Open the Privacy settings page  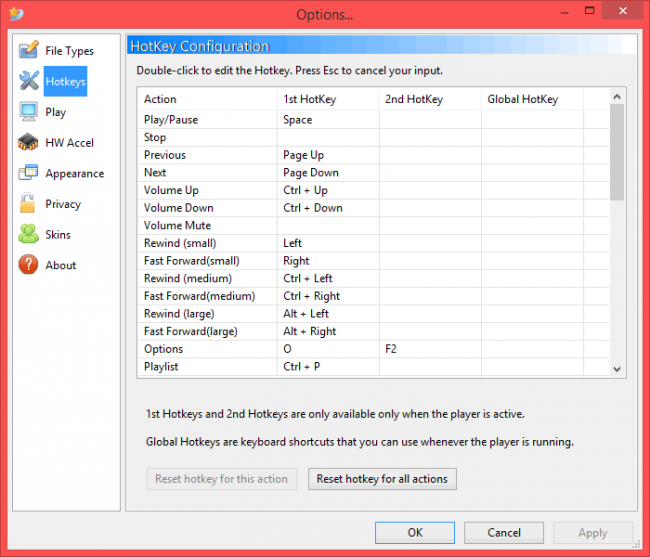pyautogui.click(x=63, y=204)
